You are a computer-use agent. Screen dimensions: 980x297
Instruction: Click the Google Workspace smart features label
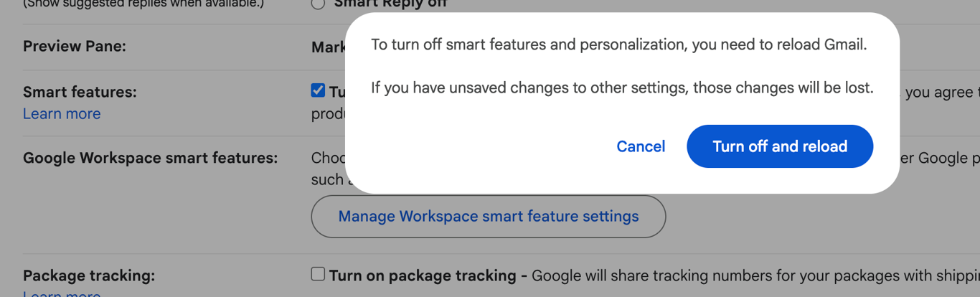pyautogui.click(x=150, y=158)
